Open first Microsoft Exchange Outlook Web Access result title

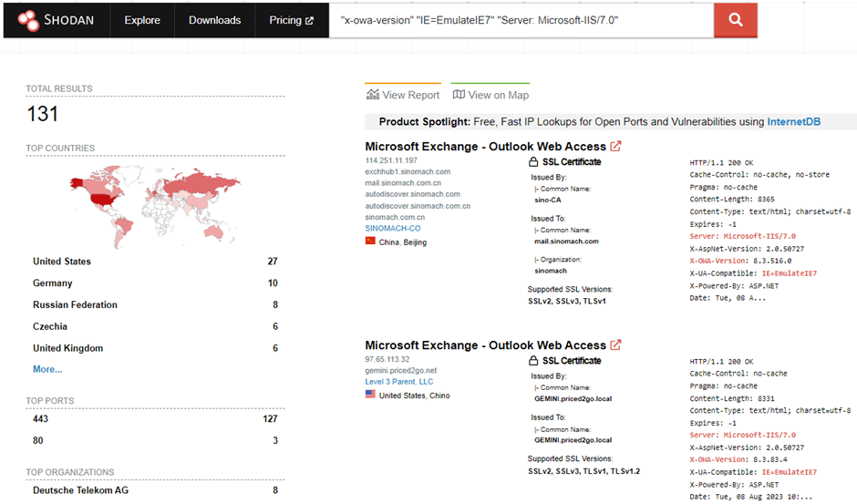click(485, 147)
